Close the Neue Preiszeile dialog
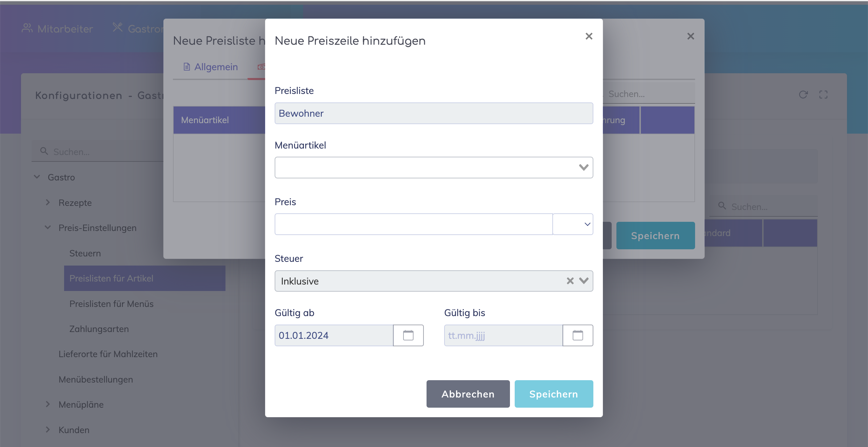The width and height of the screenshot is (868, 447). (589, 36)
